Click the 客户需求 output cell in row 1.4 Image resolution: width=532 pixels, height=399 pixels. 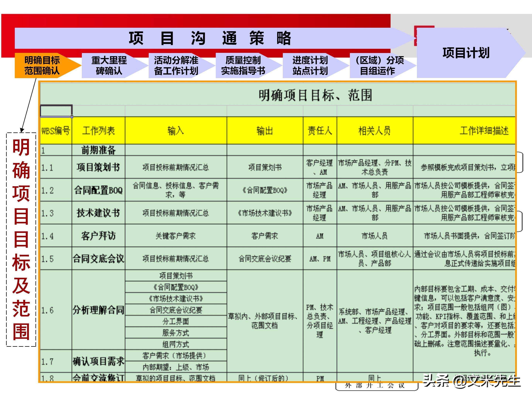point(265,236)
